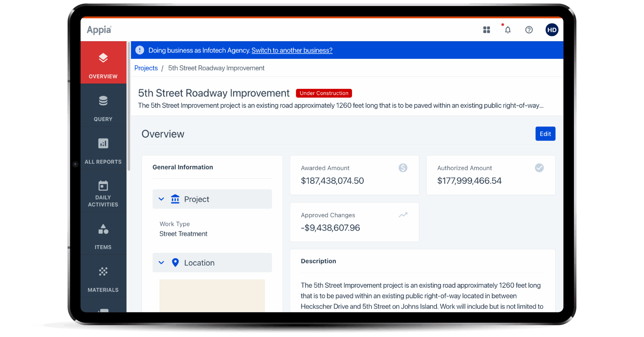Click the info alert icon in banner
Screen dimensions: 644x337
click(x=140, y=50)
